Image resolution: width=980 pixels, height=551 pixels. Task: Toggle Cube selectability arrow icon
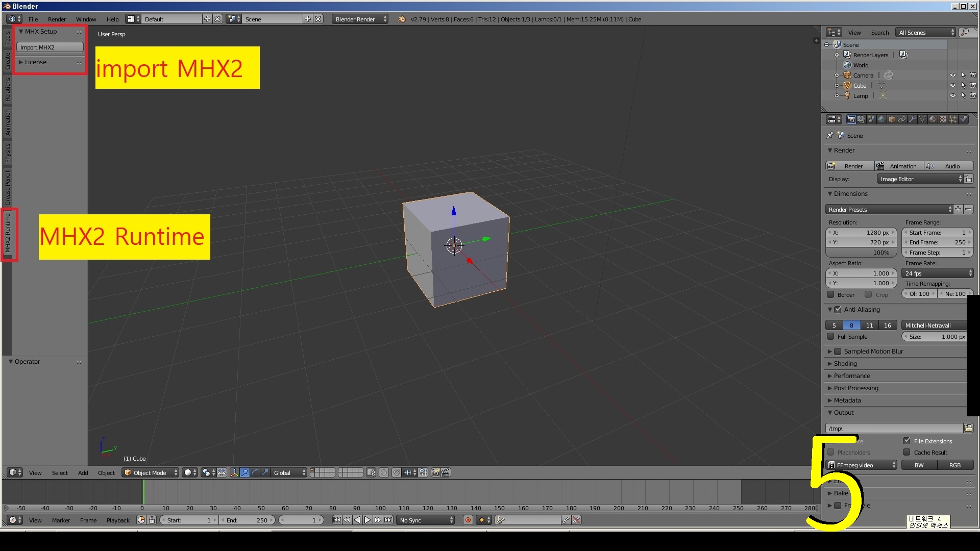[963, 85]
